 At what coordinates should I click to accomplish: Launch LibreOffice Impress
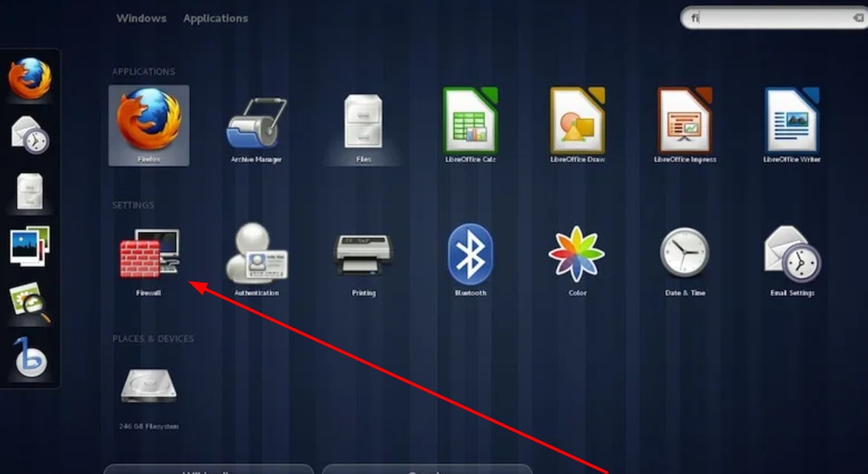click(685, 125)
